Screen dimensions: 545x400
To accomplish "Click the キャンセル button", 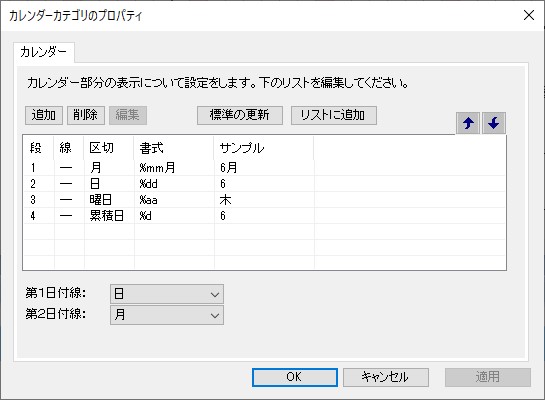I will point(386,377).
